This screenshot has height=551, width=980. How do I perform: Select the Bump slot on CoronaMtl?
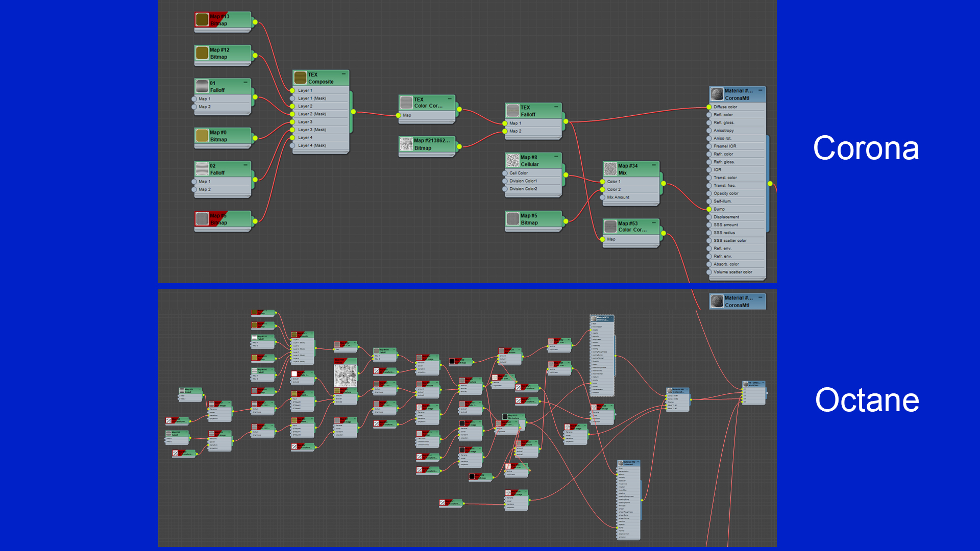tap(719, 209)
